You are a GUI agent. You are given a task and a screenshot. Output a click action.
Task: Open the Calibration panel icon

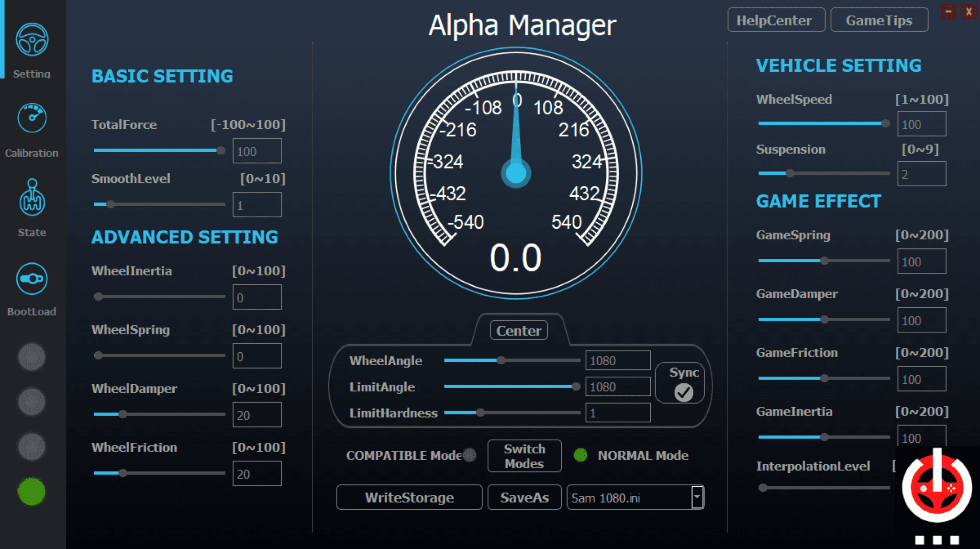(31, 117)
